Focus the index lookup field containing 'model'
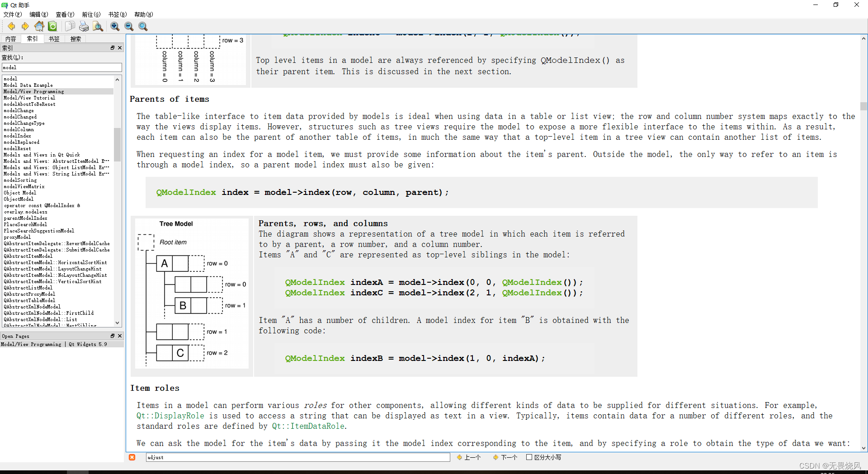 pyautogui.click(x=62, y=67)
